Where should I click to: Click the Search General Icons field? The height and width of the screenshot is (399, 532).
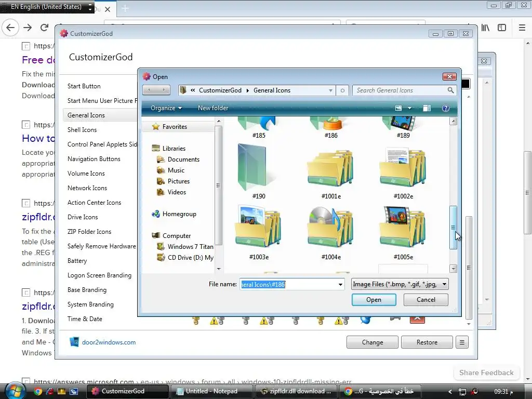(x=400, y=90)
